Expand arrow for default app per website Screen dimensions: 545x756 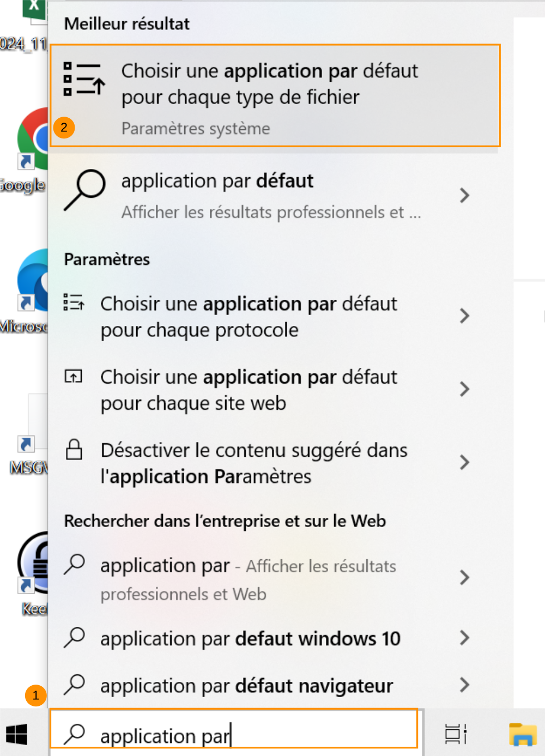[464, 389]
